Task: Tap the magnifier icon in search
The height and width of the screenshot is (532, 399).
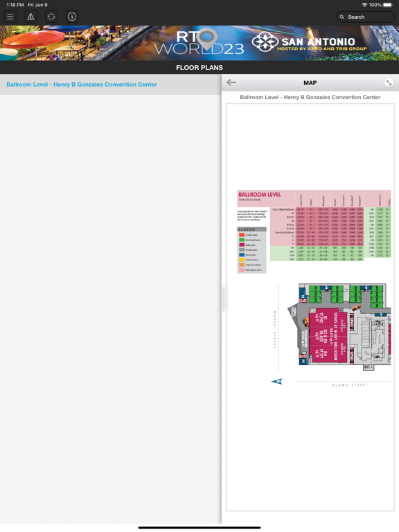Action: coord(342,17)
